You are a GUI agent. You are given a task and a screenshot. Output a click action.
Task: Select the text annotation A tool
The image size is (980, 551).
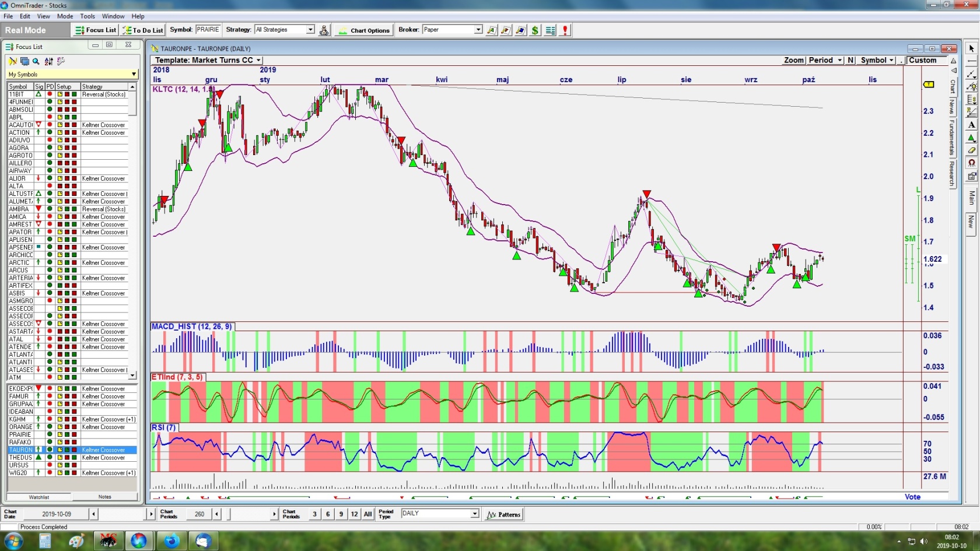(971, 125)
